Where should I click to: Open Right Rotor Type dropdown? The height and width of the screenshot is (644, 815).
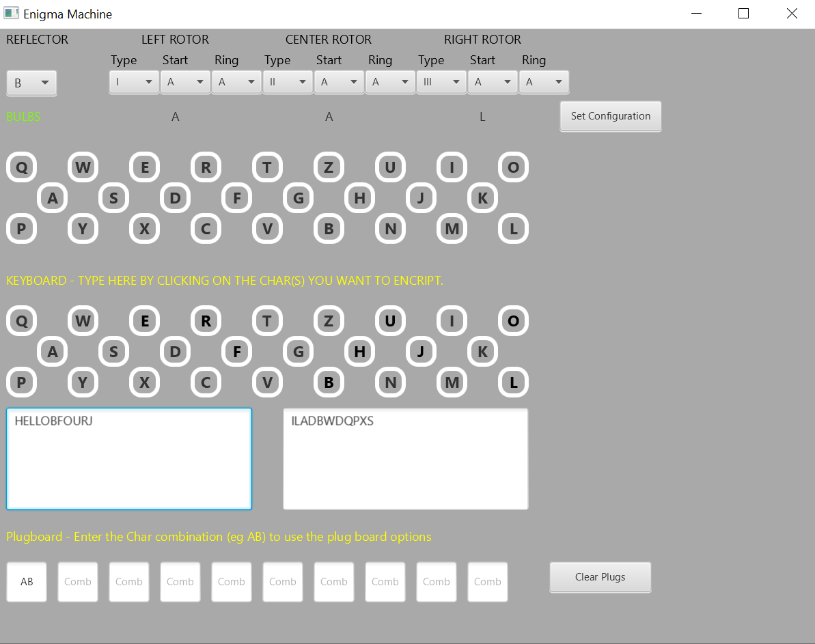(441, 81)
